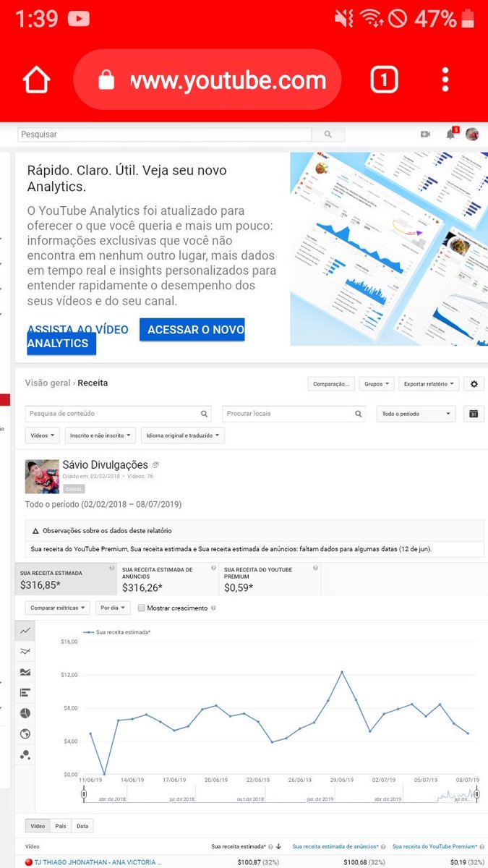
Task: Tap the browser home icon
Action: [36, 80]
